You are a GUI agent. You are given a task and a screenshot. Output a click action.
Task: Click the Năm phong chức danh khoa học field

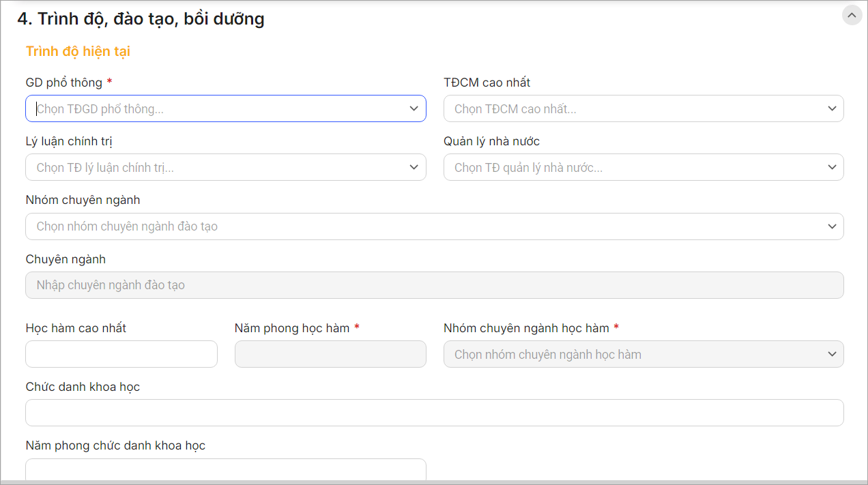click(225, 469)
